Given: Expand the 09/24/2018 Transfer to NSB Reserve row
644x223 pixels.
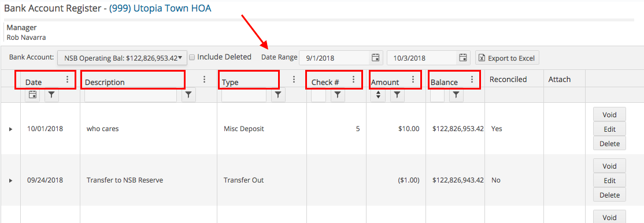Looking at the screenshot, I should (10, 180).
